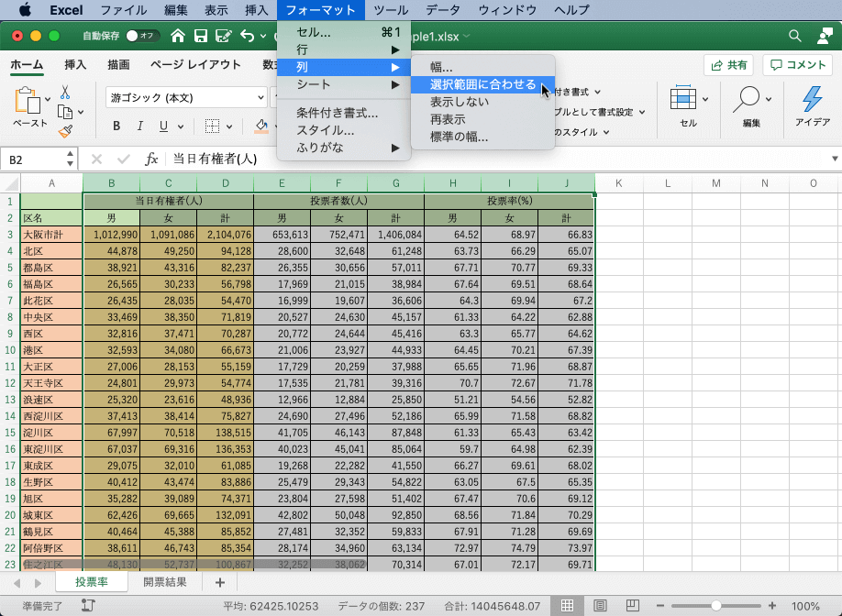Screen dimensions: 842x616
Task: Click cell containing 大阪市計
Action: (51, 235)
